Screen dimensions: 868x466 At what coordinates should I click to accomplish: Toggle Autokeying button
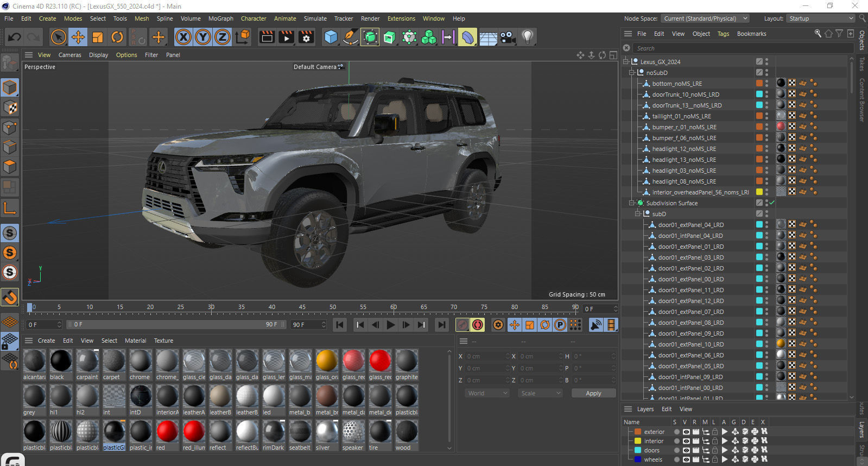[478, 325]
